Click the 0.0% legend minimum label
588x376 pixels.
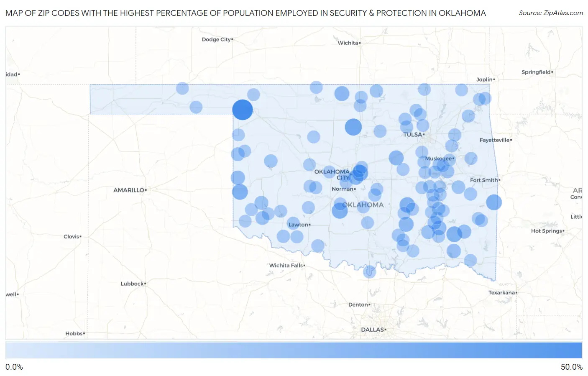[14, 367]
